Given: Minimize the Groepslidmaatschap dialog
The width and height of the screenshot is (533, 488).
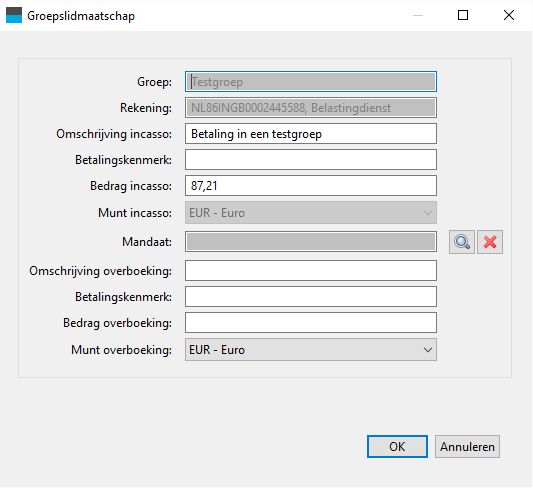Looking at the screenshot, I should (x=418, y=15).
